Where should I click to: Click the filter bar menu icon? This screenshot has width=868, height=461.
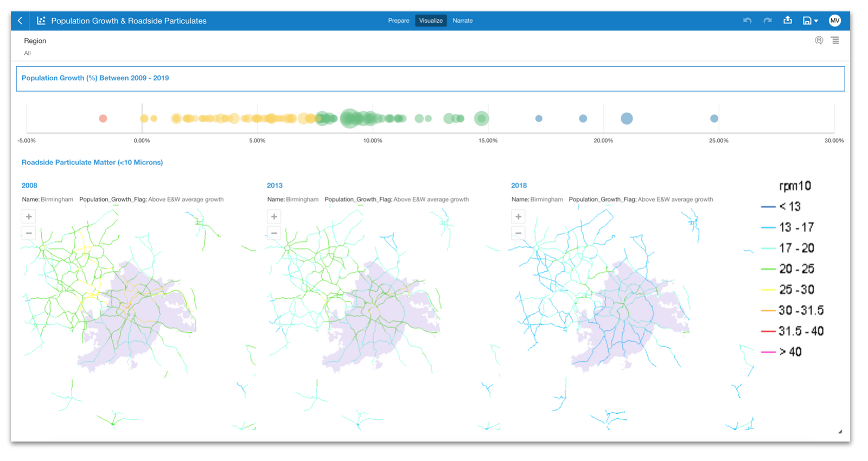point(835,41)
